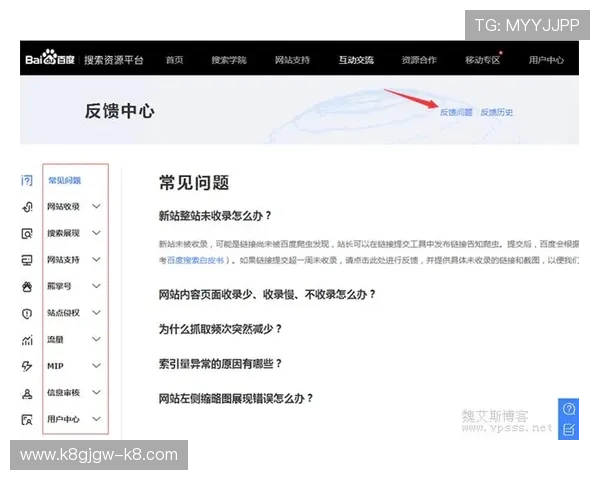
Task: Click the 流量 chart icon in sidebar
Action: pos(27,340)
